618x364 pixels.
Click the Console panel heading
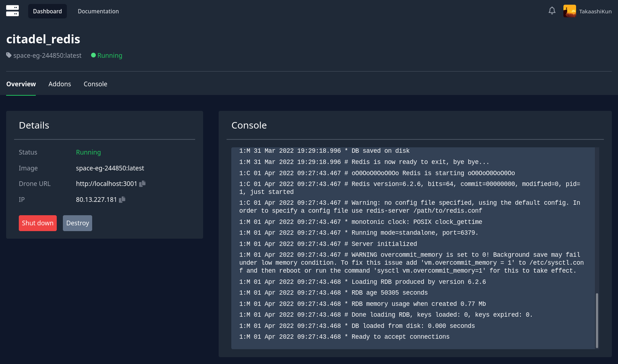pyautogui.click(x=249, y=125)
